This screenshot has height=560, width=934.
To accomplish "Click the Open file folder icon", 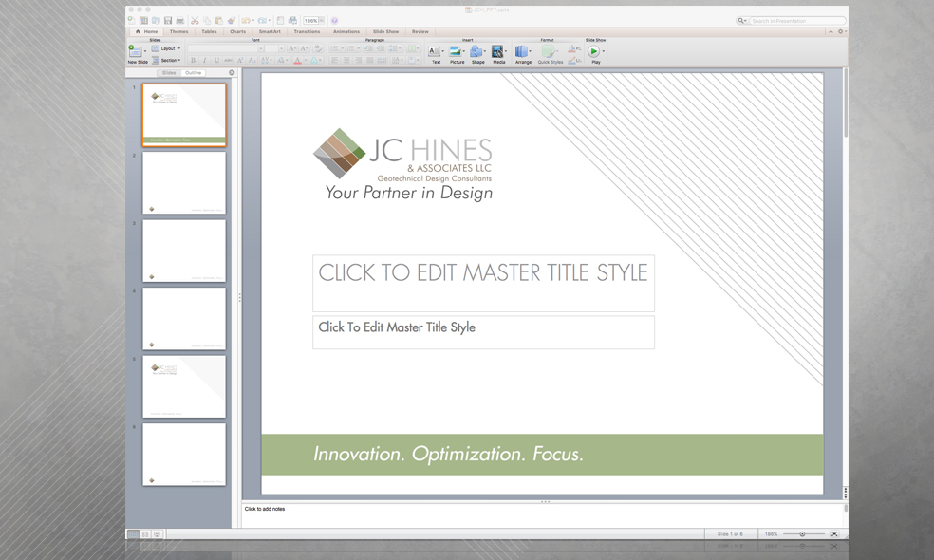I will [156, 20].
